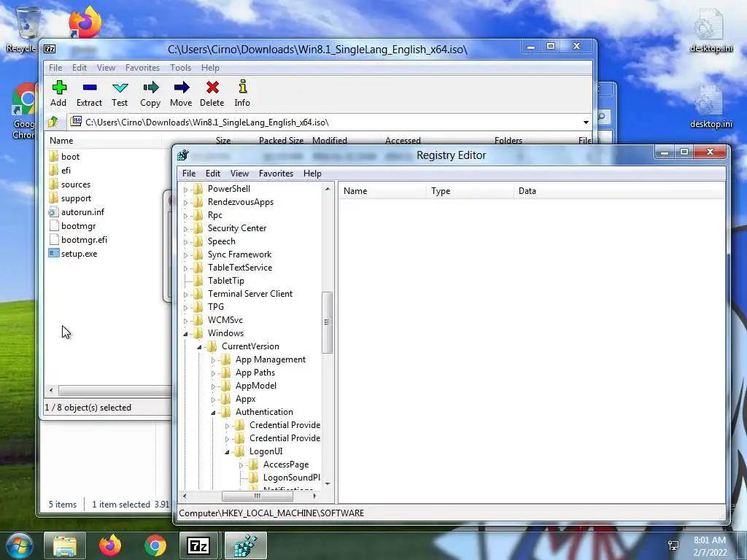Open Registry Editor File menu
This screenshot has width=747, height=560.
[x=189, y=174]
